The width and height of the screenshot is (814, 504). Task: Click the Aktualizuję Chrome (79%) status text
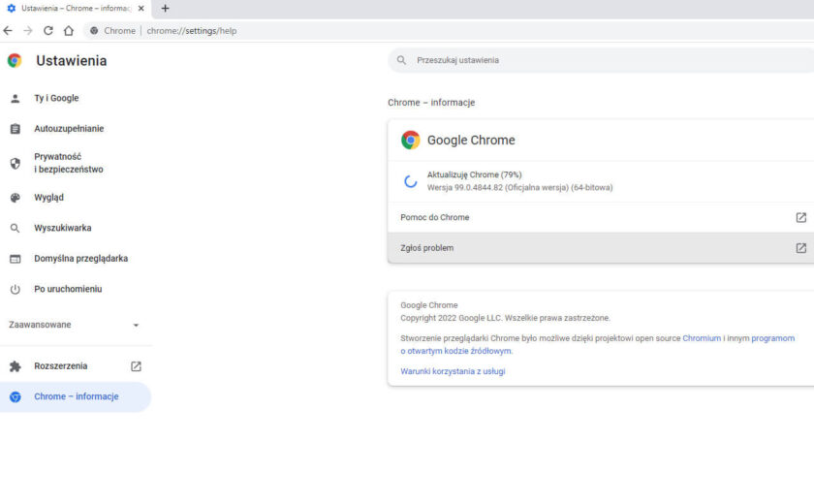[475, 174]
